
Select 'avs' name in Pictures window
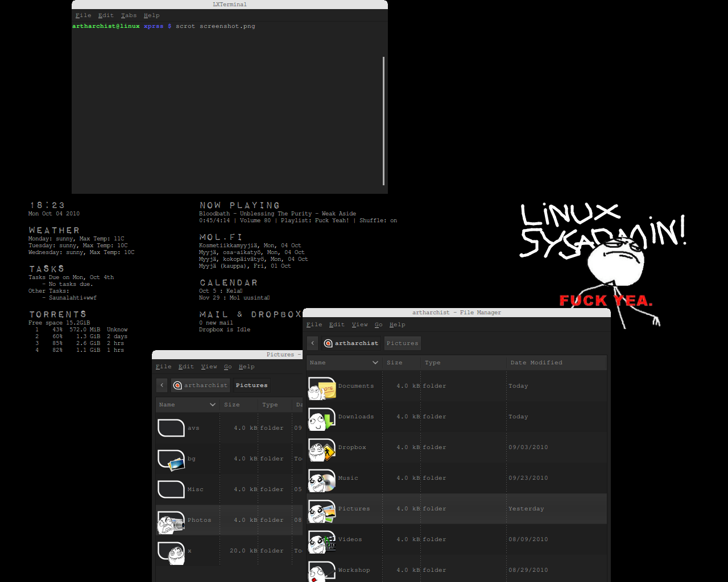coord(193,428)
